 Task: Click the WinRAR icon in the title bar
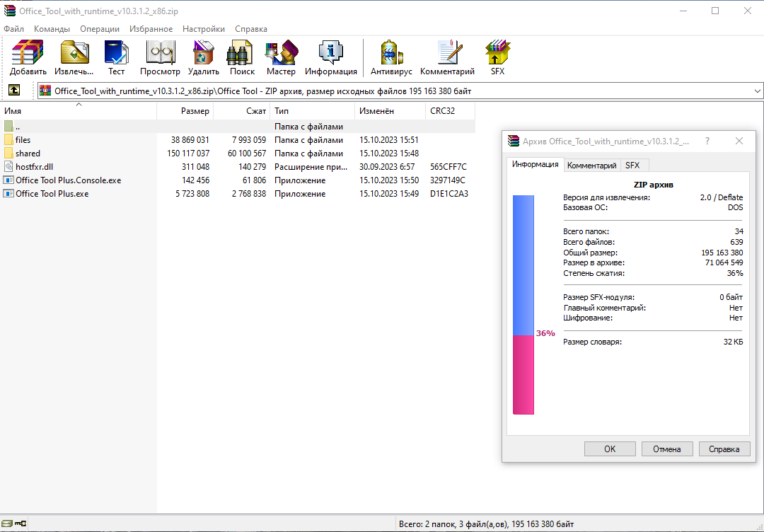click(x=10, y=11)
